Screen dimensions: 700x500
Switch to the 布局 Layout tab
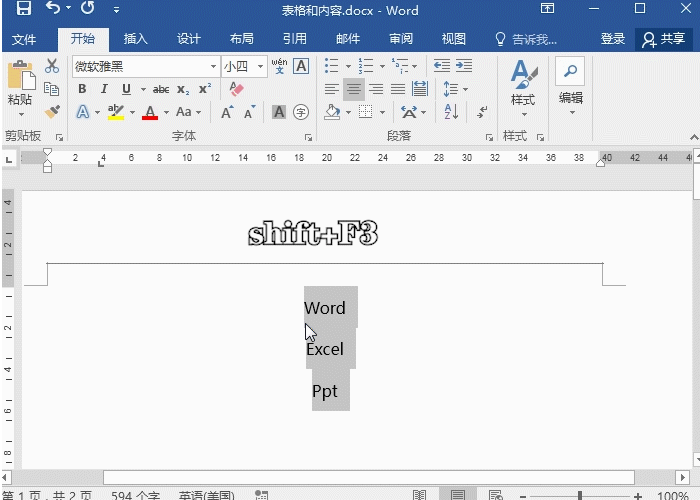coord(242,39)
